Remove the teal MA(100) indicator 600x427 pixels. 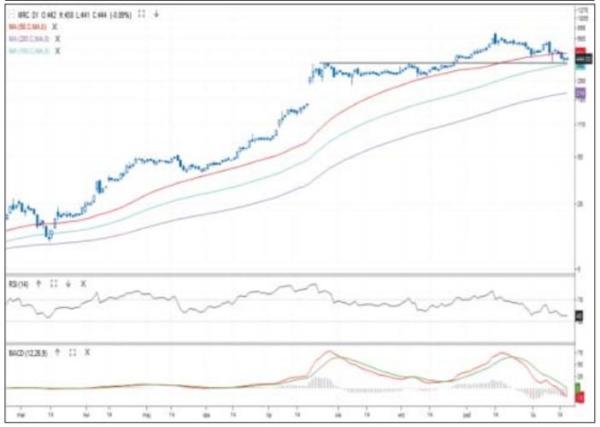click(56, 46)
